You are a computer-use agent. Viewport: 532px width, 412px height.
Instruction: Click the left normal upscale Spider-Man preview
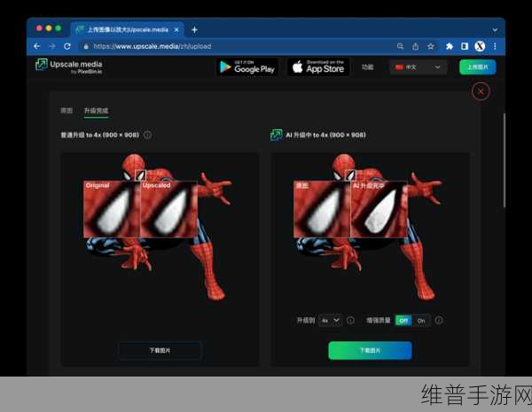point(160,227)
